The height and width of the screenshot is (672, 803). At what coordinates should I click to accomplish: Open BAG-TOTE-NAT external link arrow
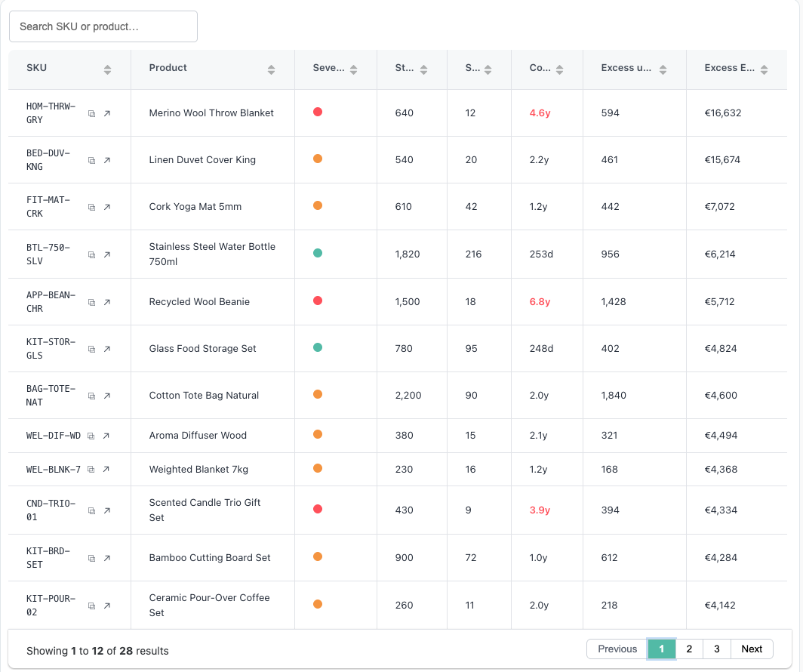pos(107,396)
